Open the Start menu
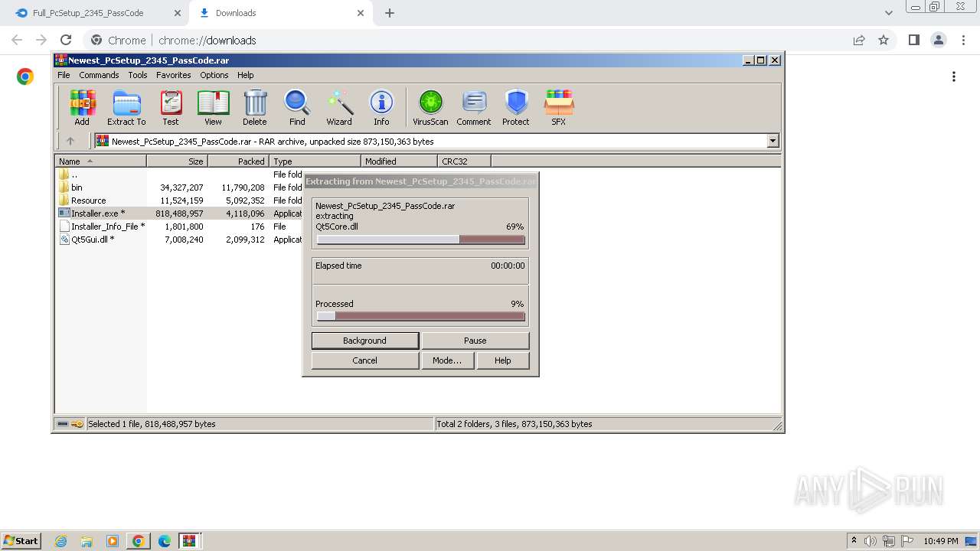Image resolution: width=980 pixels, height=551 pixels. pos(21,541)
